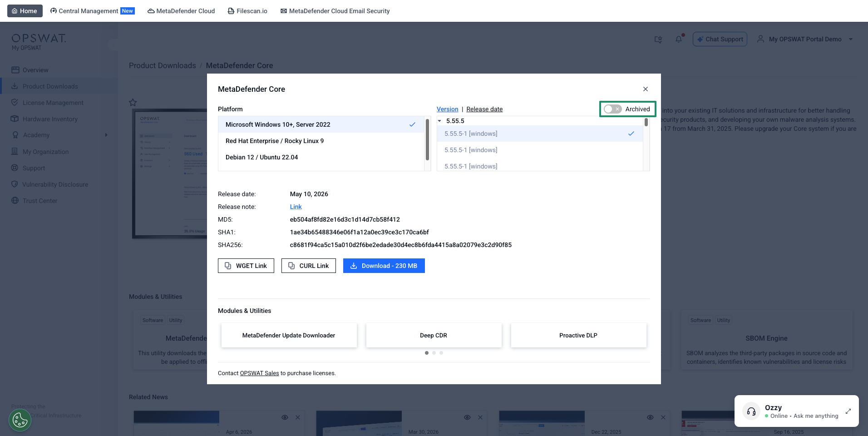The width and height of the screenshot is (868, 436).
Task: Select Red Hat Enterprise / Rocky Linux 9
Action: pyautogui.click(x=321, y=141)
